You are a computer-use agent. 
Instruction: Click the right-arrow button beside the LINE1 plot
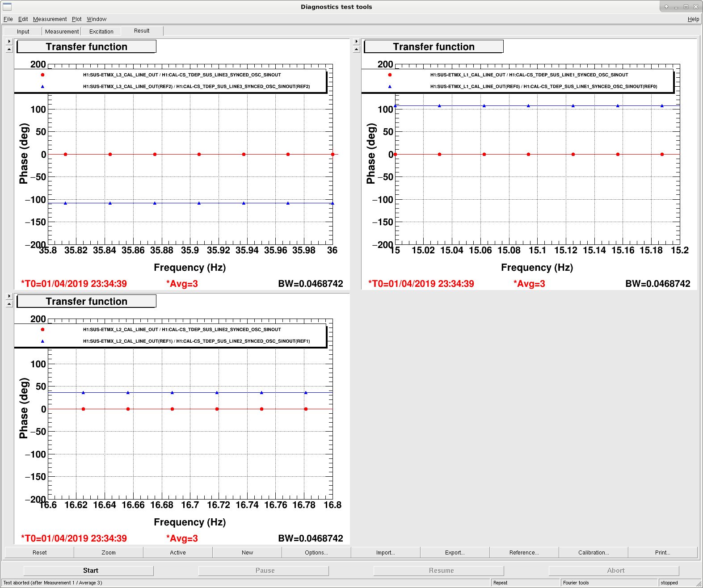356,42
